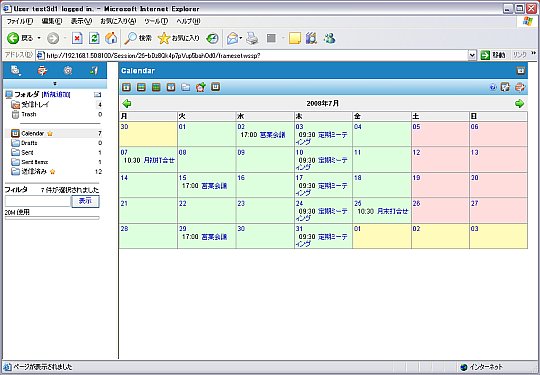The height and width of the screenshot is (375, 540).
Task: Open the settings gear icon in left header
Action: point(68,70)
